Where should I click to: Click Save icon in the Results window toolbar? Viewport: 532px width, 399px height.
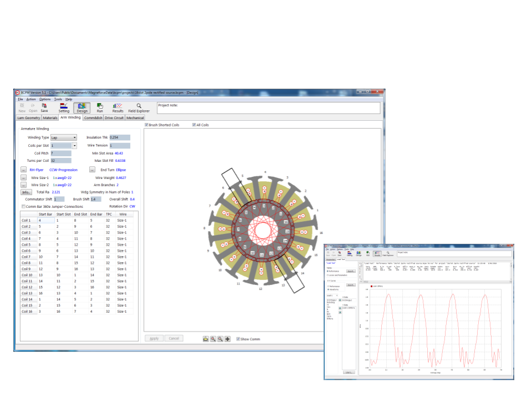tap(340, 254)
